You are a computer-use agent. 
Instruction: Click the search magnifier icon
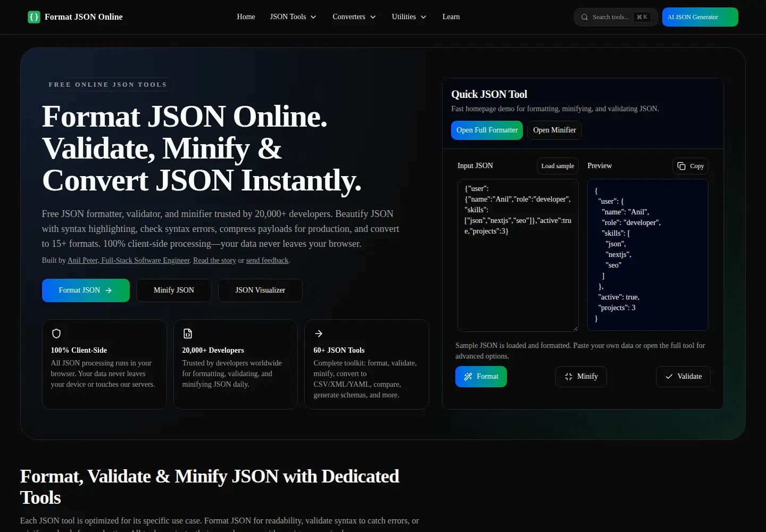click(x=585, y=17)
